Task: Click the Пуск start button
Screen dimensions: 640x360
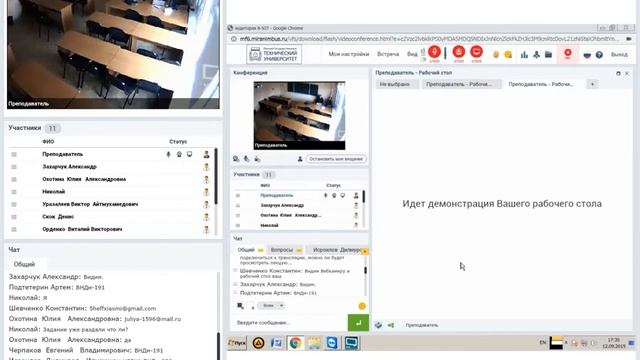Action: click(237, 343)
